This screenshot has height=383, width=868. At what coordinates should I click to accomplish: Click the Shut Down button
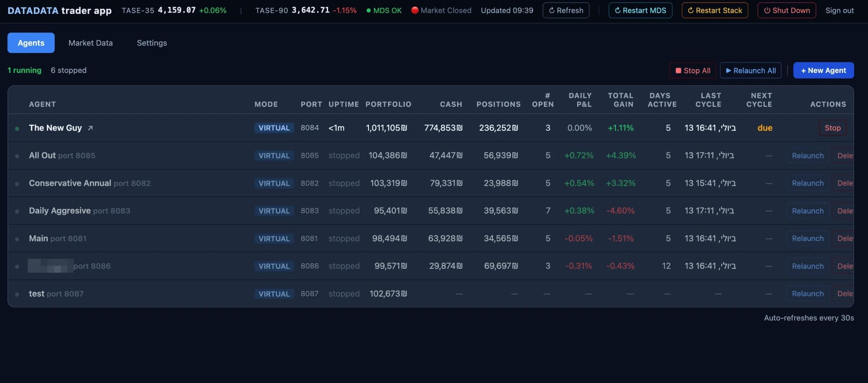(x=786, y=10)
